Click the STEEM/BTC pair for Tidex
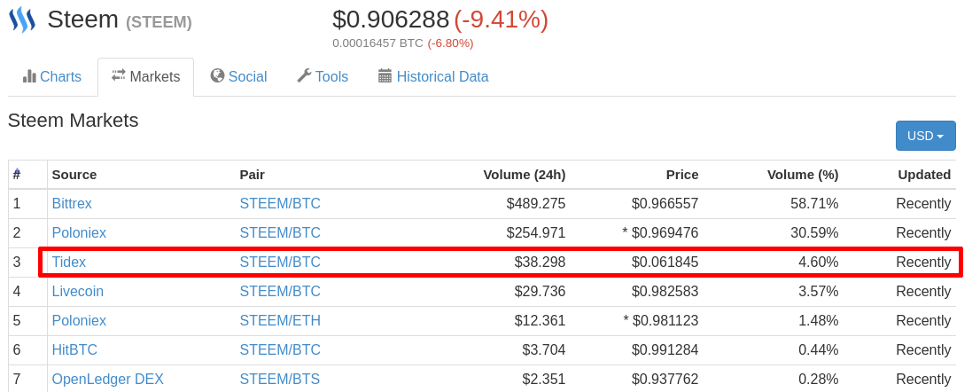This screenshot has width=980, height=392. click(x=280, y=262)
